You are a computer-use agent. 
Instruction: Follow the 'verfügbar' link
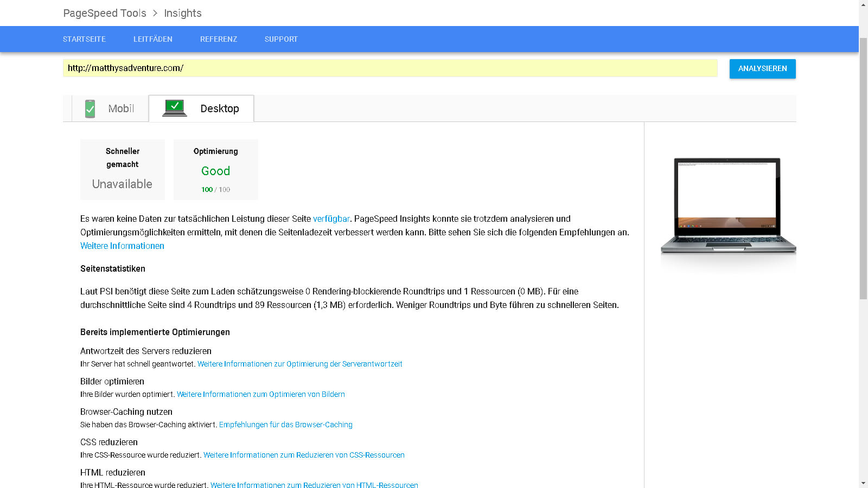pos(331,219)
